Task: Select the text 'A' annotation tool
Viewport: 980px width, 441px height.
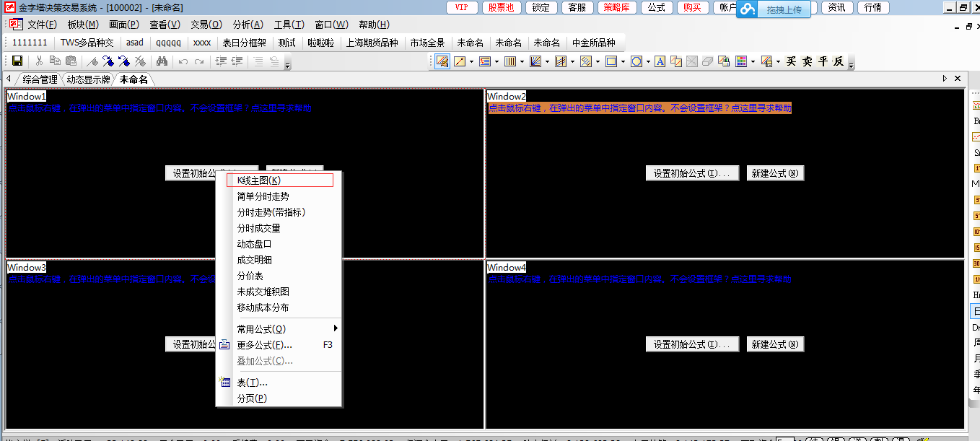Action: 660,61
